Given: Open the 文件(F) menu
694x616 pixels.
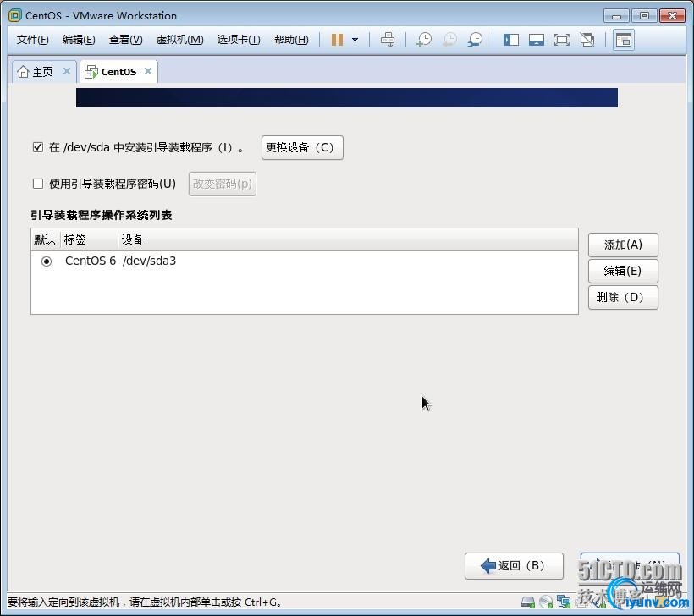Looking at the screenshot, I should (32, 40).
